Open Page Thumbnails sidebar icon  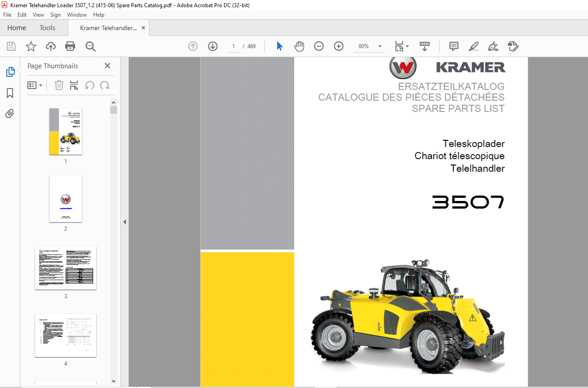(x=10, y=72)
